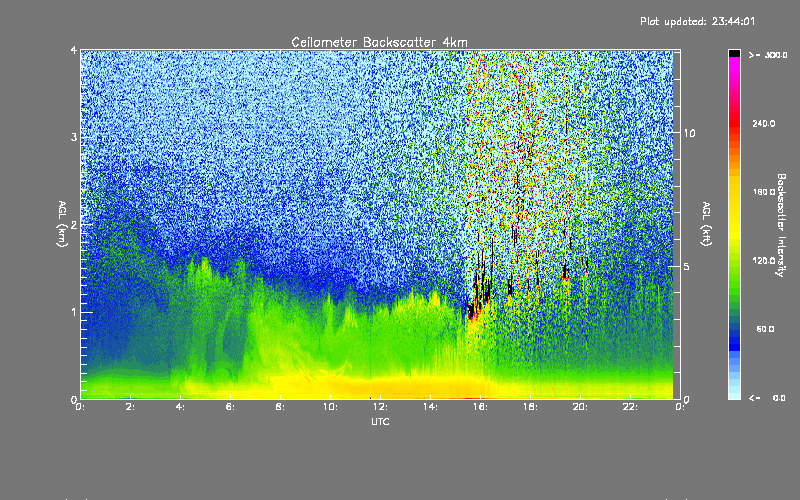The image size is (800, 500).
Task: Click the '<= 0.0' colorbar minimum label
Action: (767, 398)
